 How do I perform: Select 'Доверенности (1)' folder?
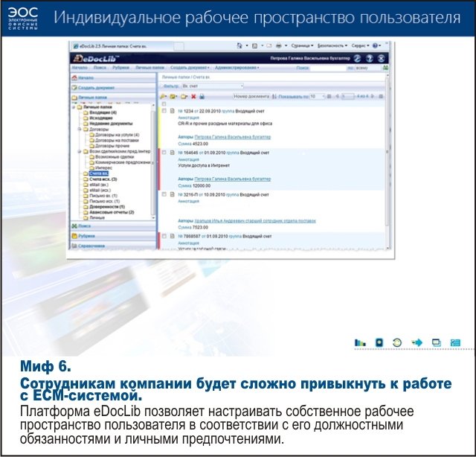(x=107, y=207)
